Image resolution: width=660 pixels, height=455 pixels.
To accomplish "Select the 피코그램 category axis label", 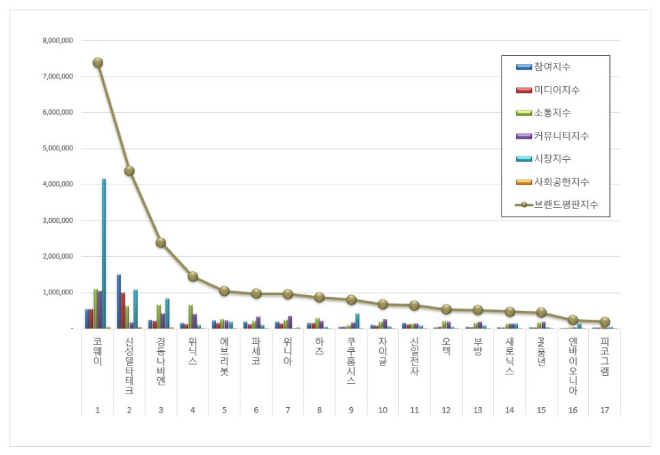I will click(604, 357).
